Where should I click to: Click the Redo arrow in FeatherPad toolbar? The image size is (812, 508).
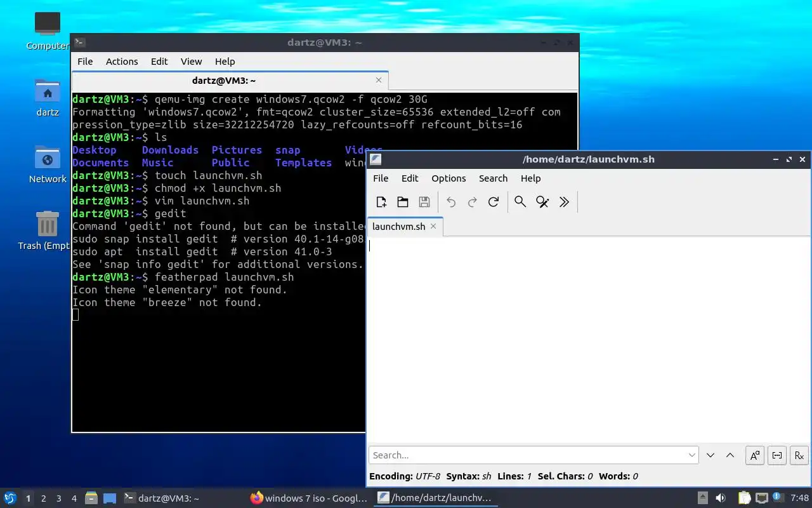[472, 202]
